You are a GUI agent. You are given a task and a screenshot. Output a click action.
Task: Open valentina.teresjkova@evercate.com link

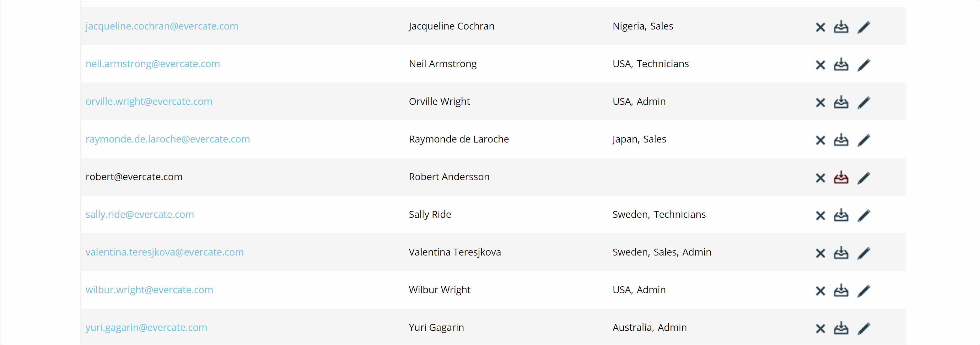click(164, 252)
